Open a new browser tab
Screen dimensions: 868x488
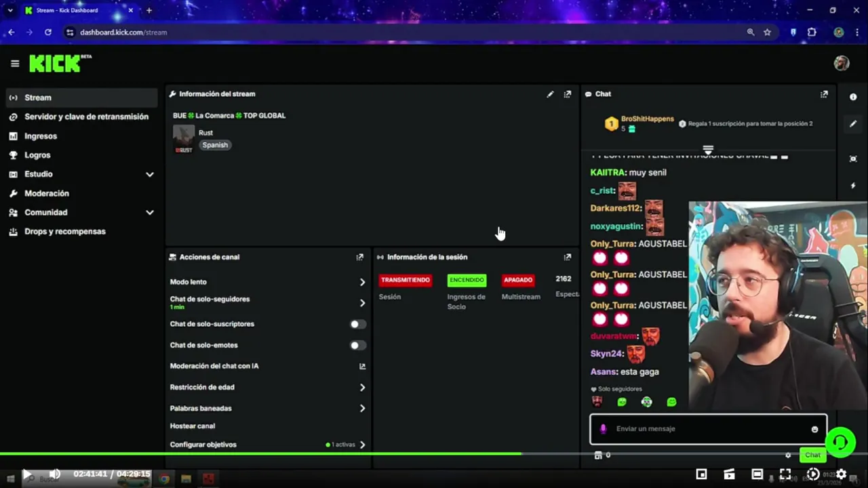pos(149,10)
